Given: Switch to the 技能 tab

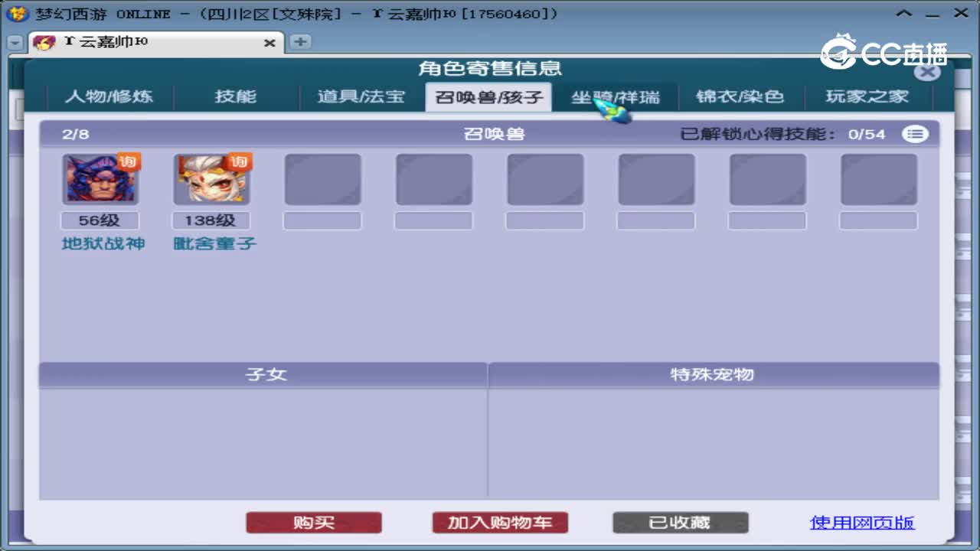Looking at the screenshot, I should pyautogui.click(x=235, y=96).
